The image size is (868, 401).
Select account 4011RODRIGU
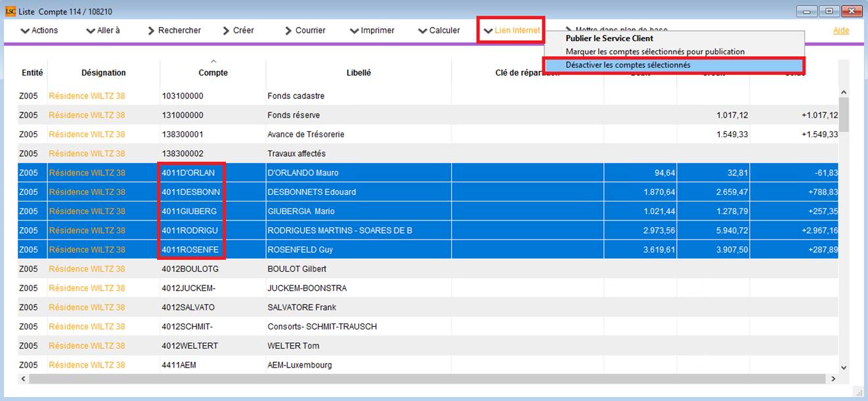coord(190,230)
